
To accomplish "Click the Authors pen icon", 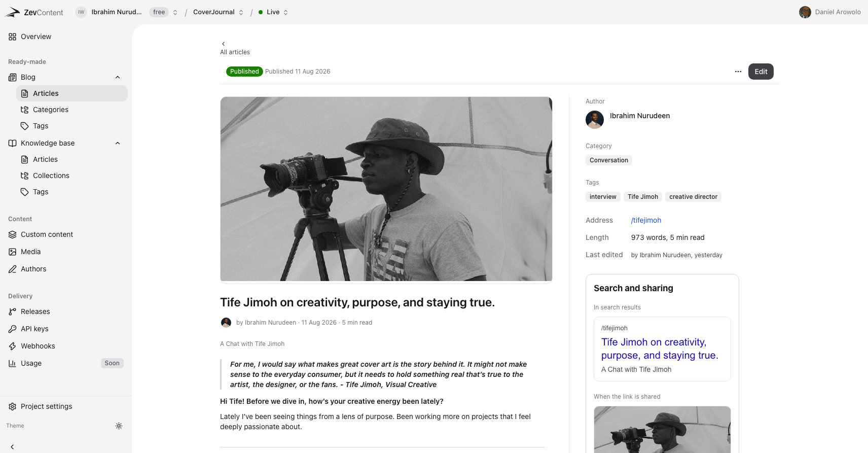I will (x=12, y=269).
